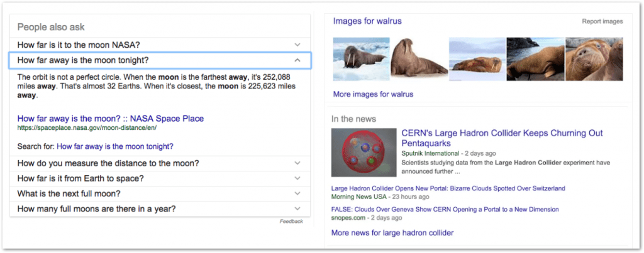644x253 pixels.
Task: Open 'CERN's Large Hadron Collider Keeps Churning Out Pentaquarks' headline
Action: tap(502, 138)
